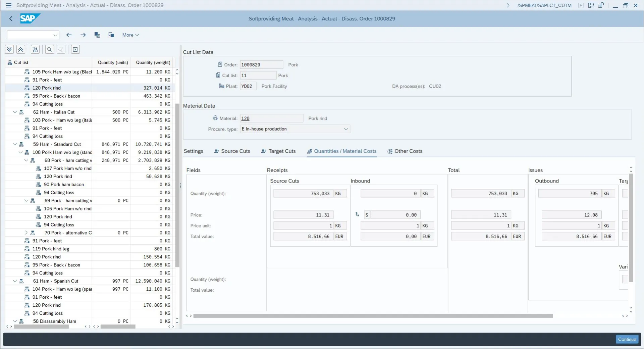Click the icon beside the Material label

pyautogui.click(x=215, y=118)
